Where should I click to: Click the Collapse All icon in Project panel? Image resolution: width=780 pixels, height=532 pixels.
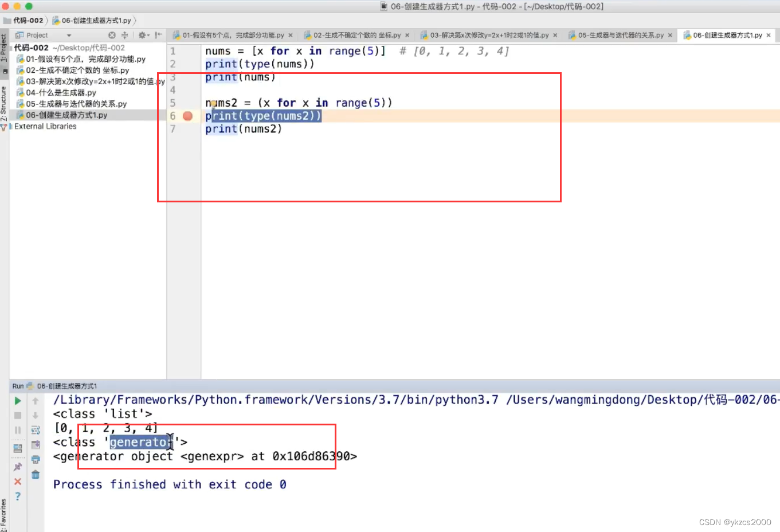pos(124,35)
